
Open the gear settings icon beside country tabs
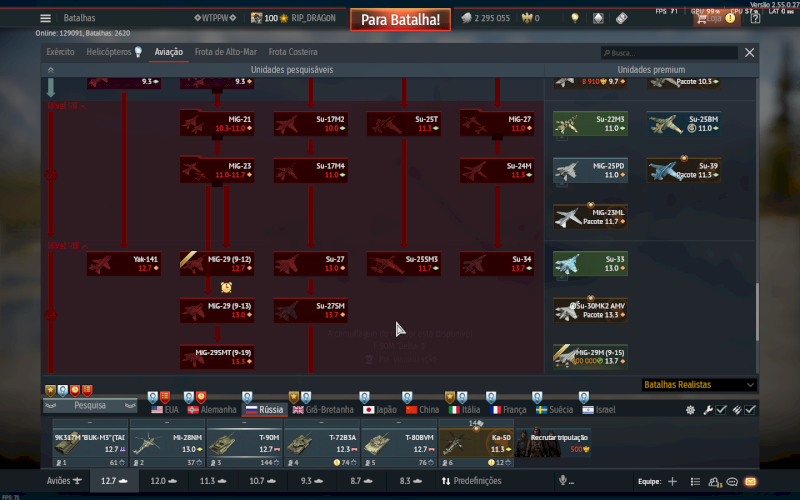[690, 410]
